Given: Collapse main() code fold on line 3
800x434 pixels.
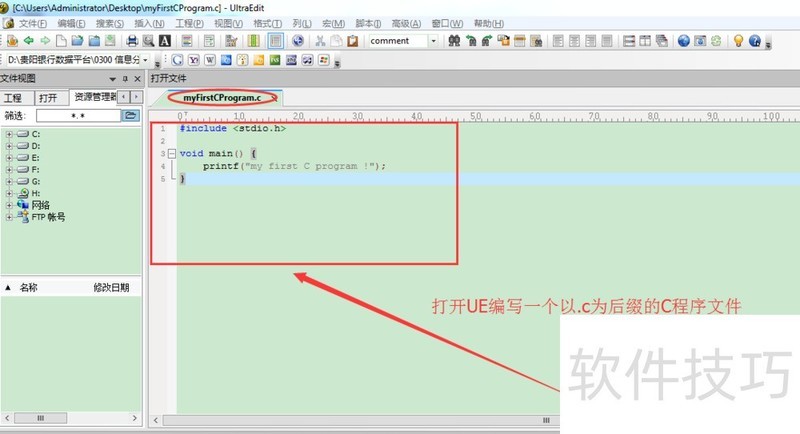Looking at the screenshot, I should 172,154.
